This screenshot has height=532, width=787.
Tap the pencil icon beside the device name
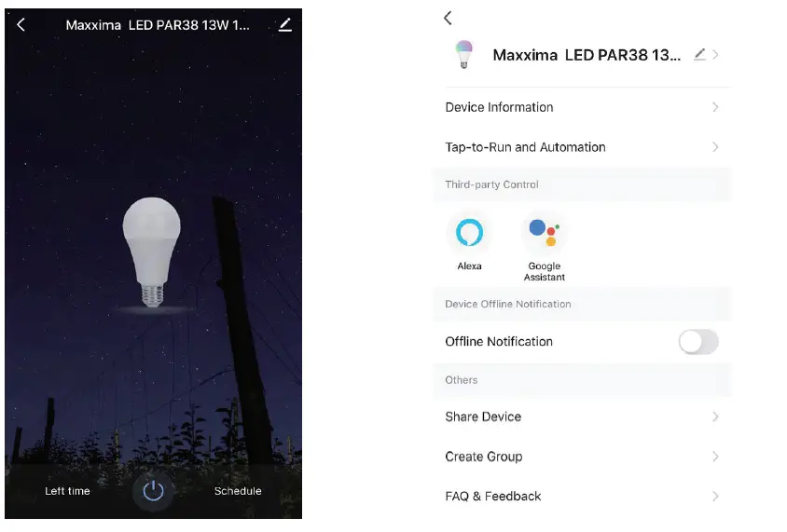click(x=699, y=54)
